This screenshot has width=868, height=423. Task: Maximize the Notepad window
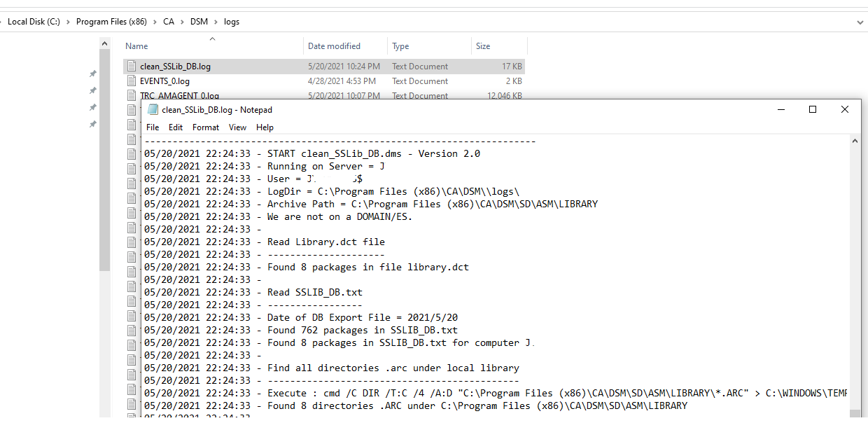click(813, 109)
